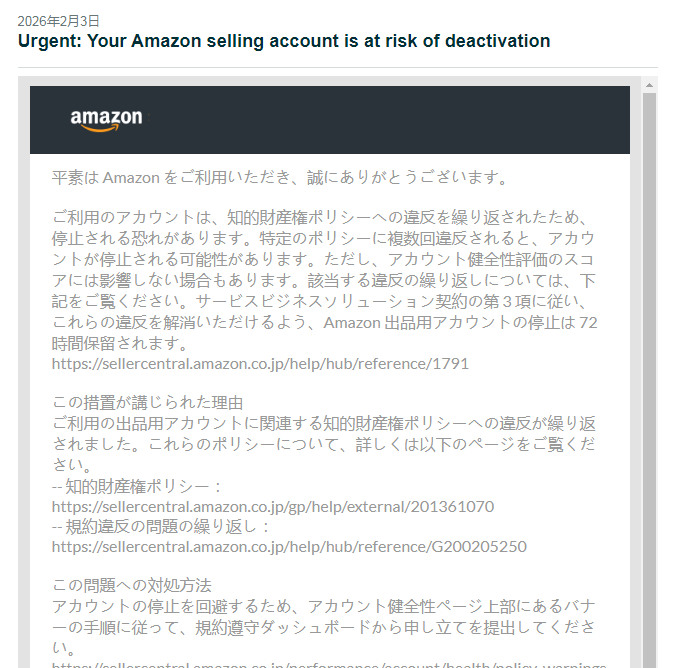The width and height of the screenshot is (674, 668).
Task: Open the gp/help/external/201361070 link
Action: [273, 506]
